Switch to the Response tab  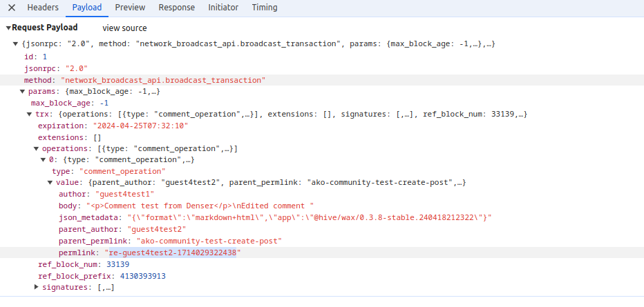[176, 8]
